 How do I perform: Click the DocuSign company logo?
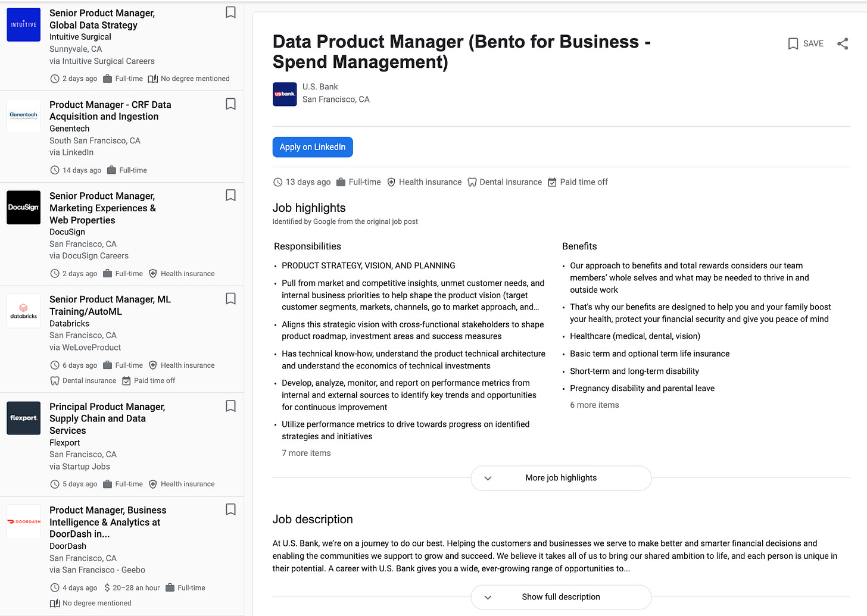pos(24,207)
